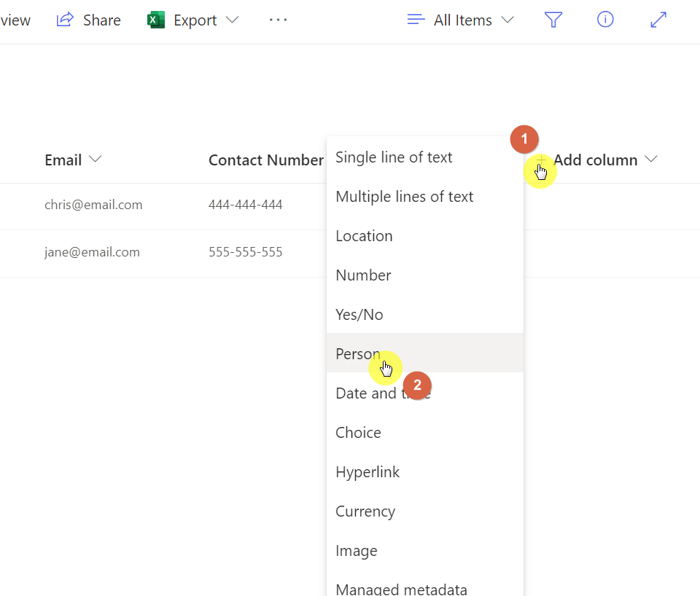Click the Add column header button

tap(596, 160)
